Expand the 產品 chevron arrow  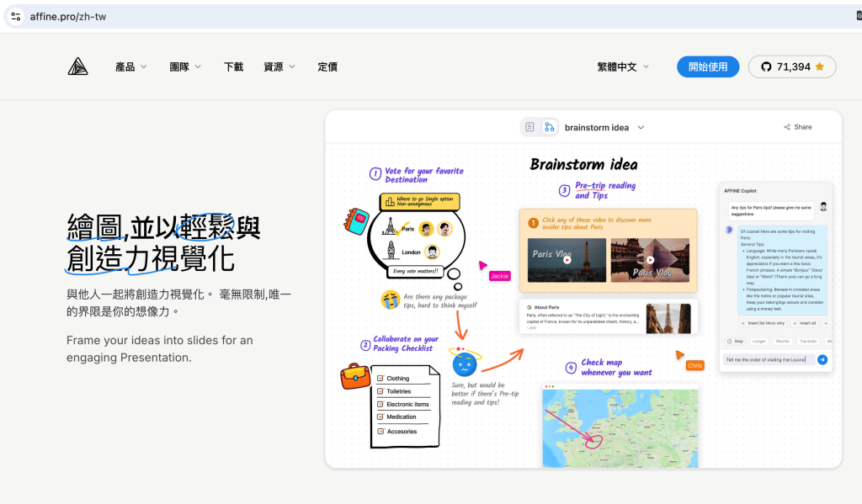pos(143,66)
